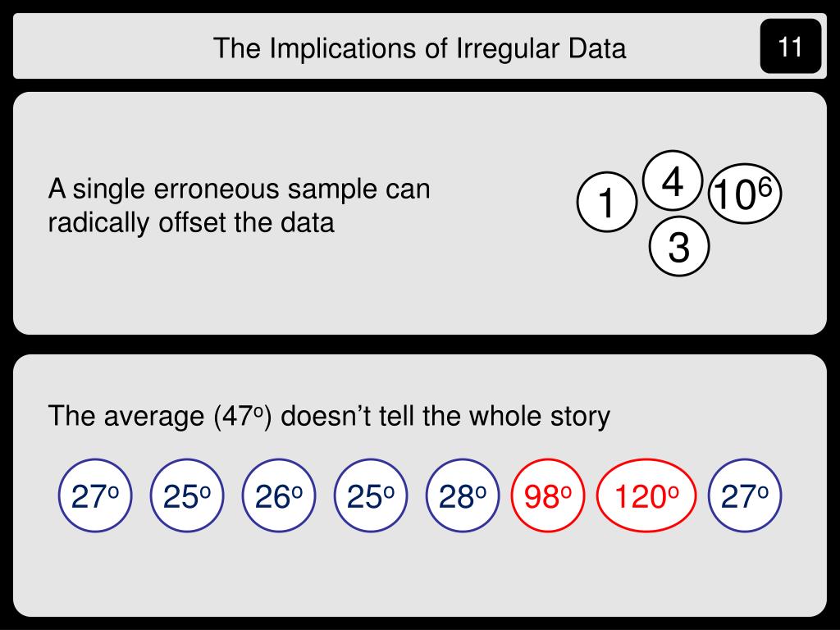Select the circle containing number 3
The width and height of the screenshot is (840, 630).
coord(679,246)
